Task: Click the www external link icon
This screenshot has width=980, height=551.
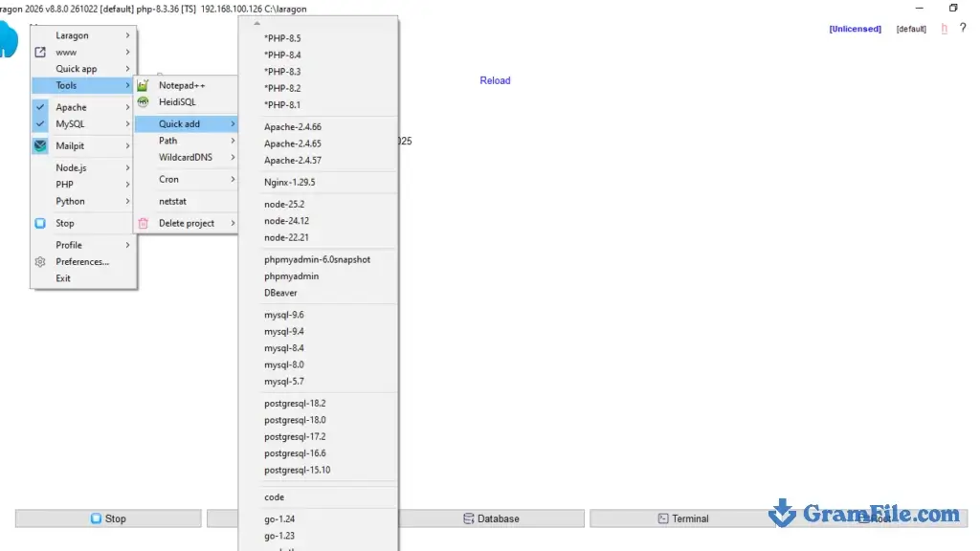Action: pyautogui.click(x=40, y=52)
